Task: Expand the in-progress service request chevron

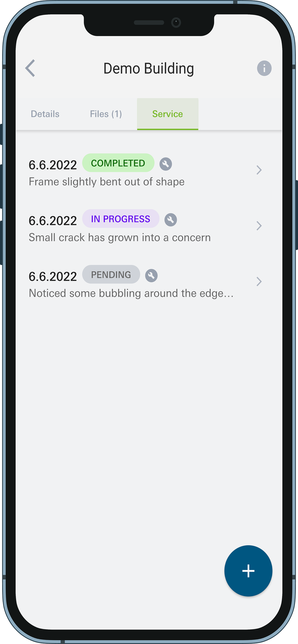Action: 259,226
